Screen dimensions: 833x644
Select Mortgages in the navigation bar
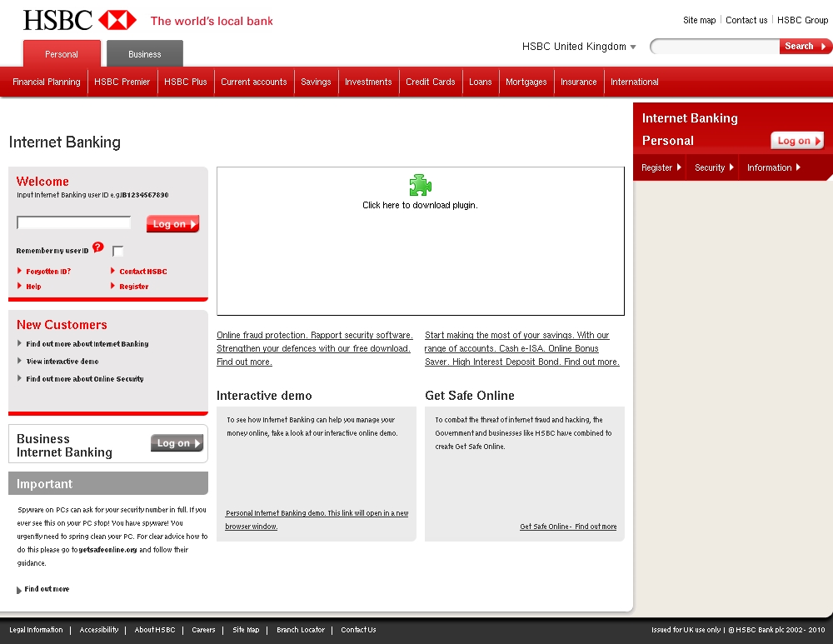click(526, 82)
